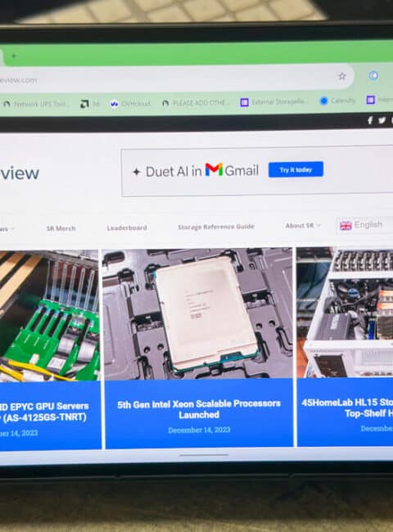
Task: Open the Leaderboard menu item
Action: pyautogui.click(x=127, y=228)
